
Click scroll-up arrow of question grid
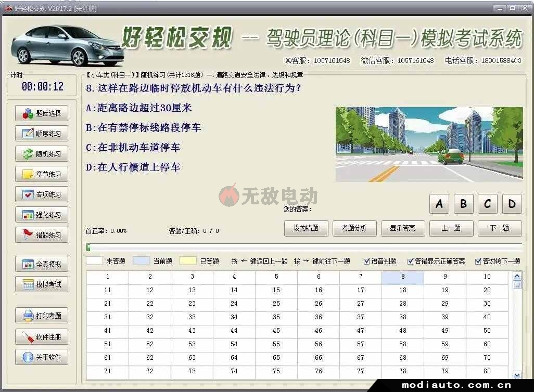click(x=517, y=276)
